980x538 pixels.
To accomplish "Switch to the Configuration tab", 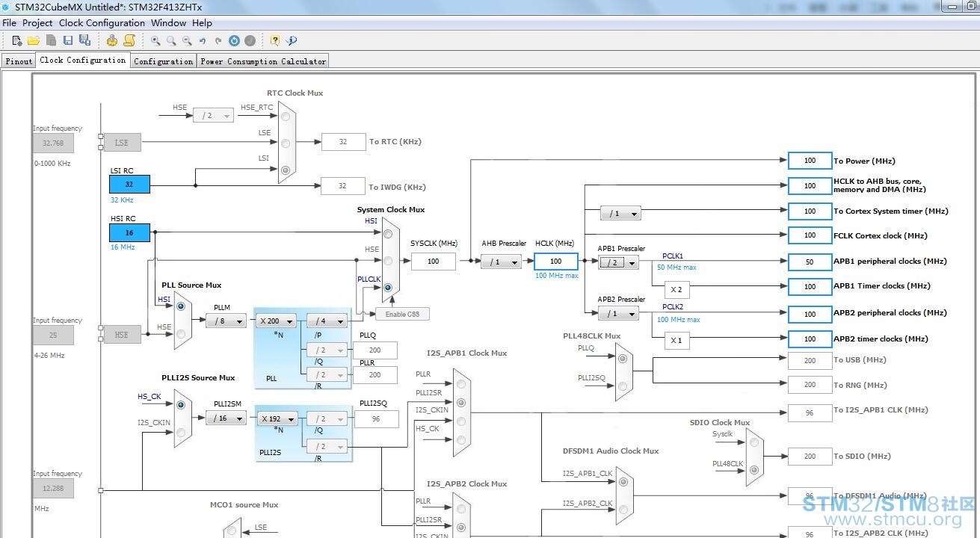I will tap(164, 61).
